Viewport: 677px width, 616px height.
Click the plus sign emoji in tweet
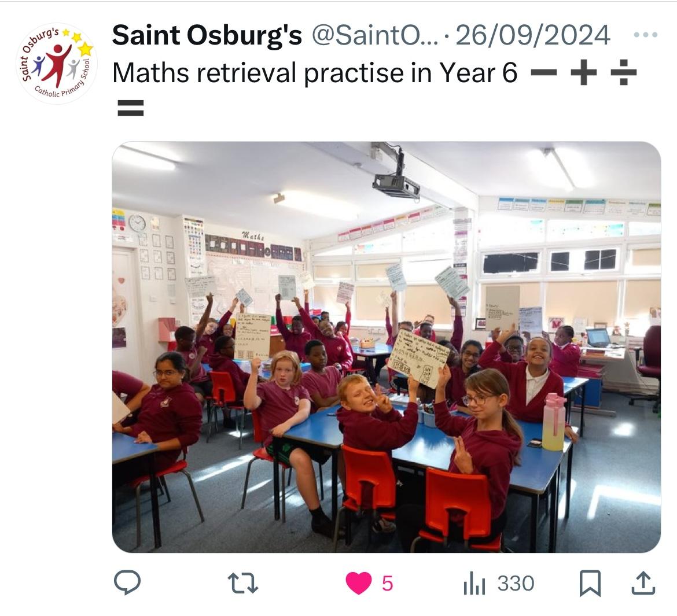(x=583, y=72)
